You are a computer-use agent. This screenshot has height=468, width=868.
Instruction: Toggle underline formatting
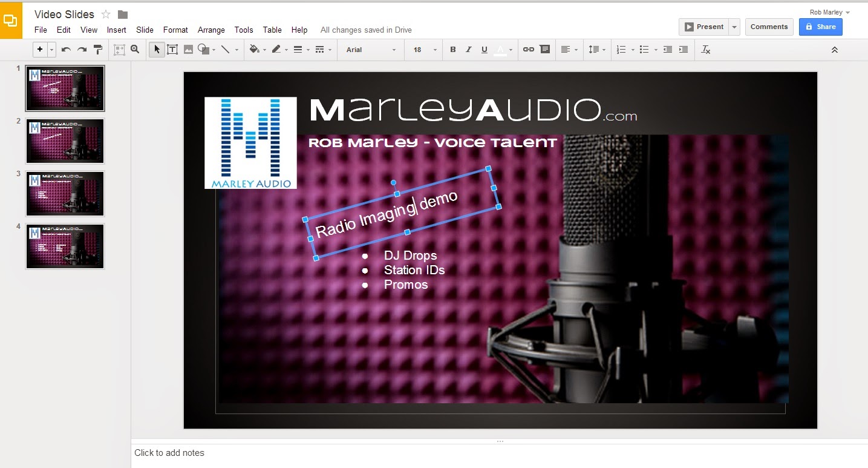click(484, 50)
